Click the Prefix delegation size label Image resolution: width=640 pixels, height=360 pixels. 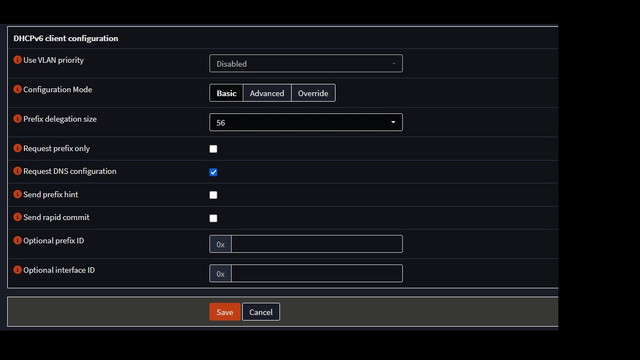pos(60,119)
